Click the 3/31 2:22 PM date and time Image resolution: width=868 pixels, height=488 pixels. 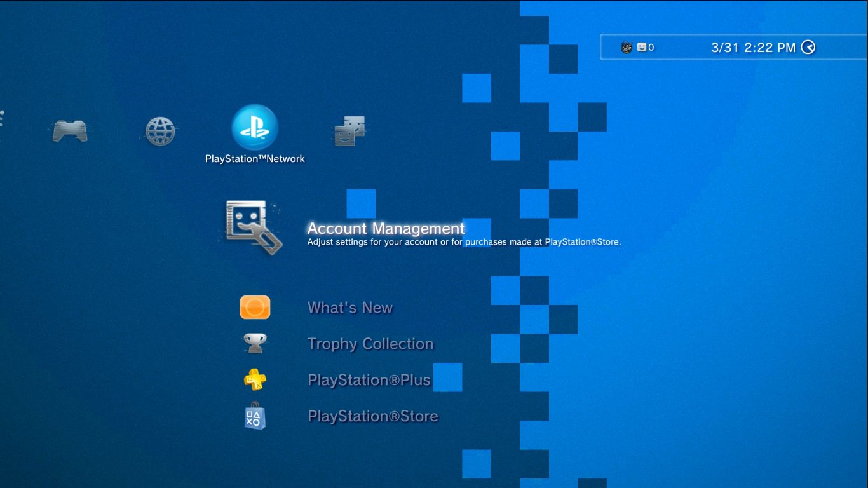(x=754, y=48)
